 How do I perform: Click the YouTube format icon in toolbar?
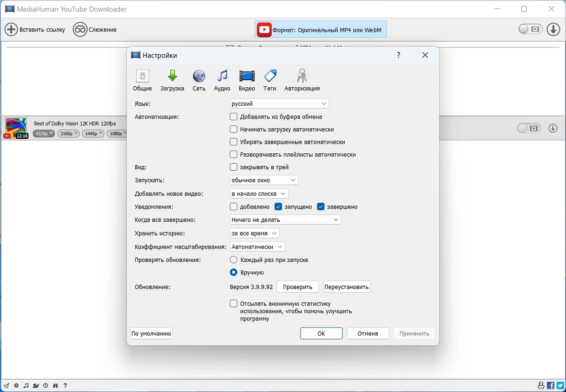click(x=264, y=30)
